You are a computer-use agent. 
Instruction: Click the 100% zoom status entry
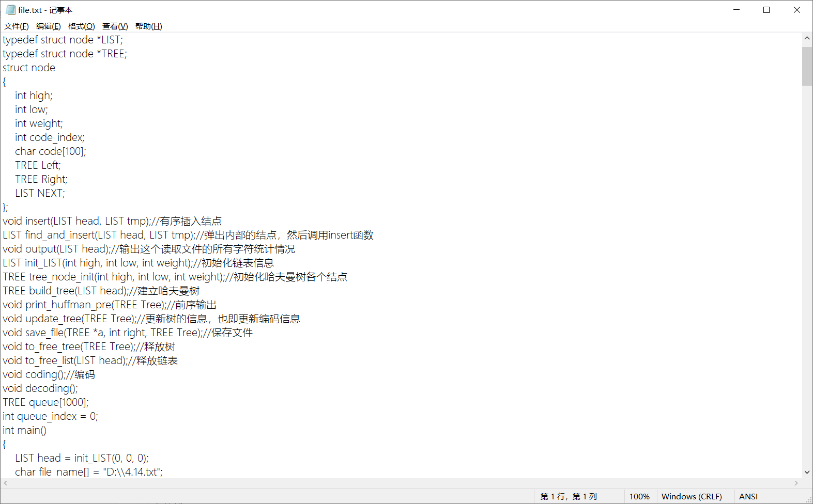tap(639, 496)
